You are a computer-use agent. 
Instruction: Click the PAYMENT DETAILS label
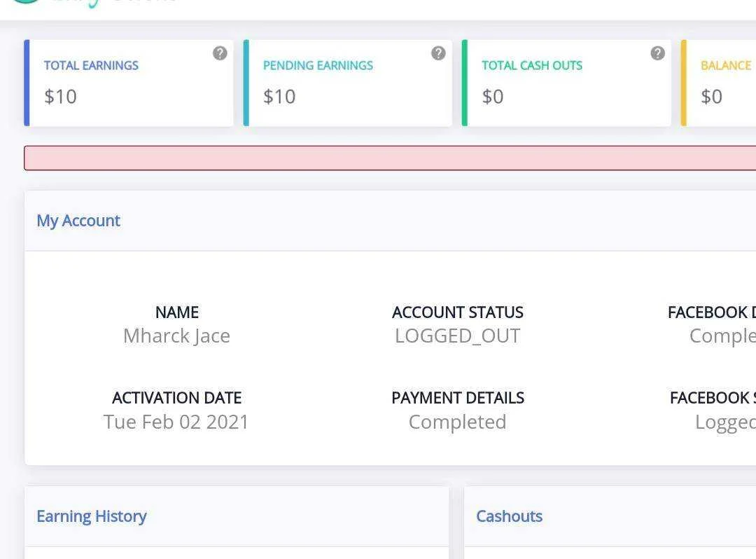point(458,398)
